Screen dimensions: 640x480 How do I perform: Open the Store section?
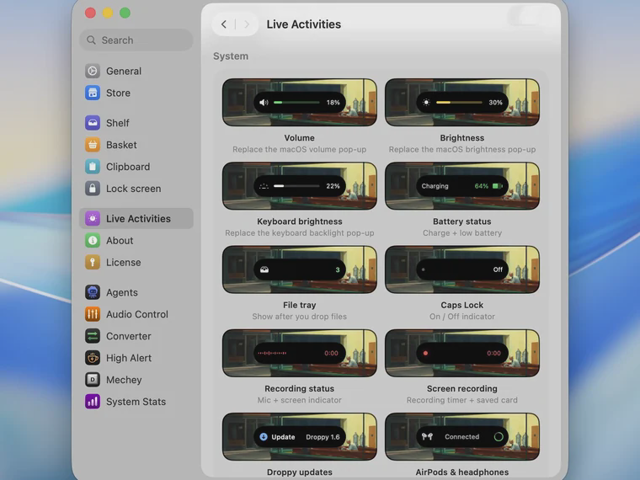pyautogui.click(x=136, y=93)
